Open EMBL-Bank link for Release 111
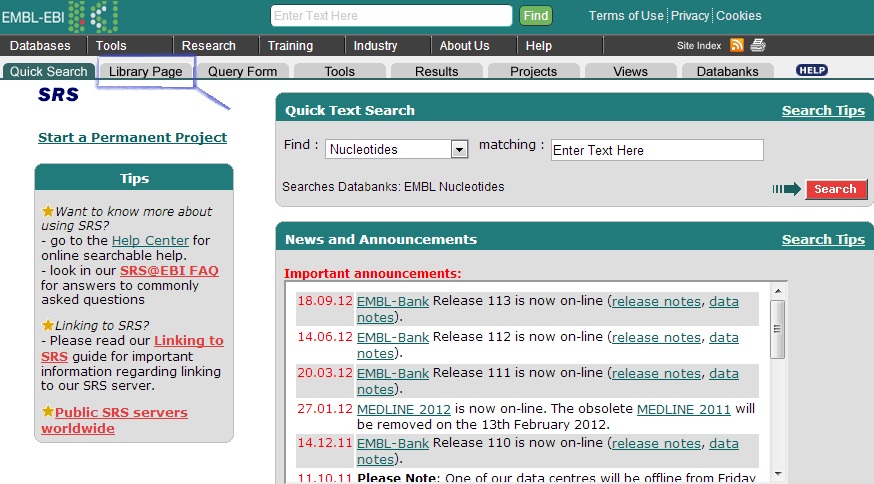The height and width of the screenshot is (484, 874). pos(393,373)
